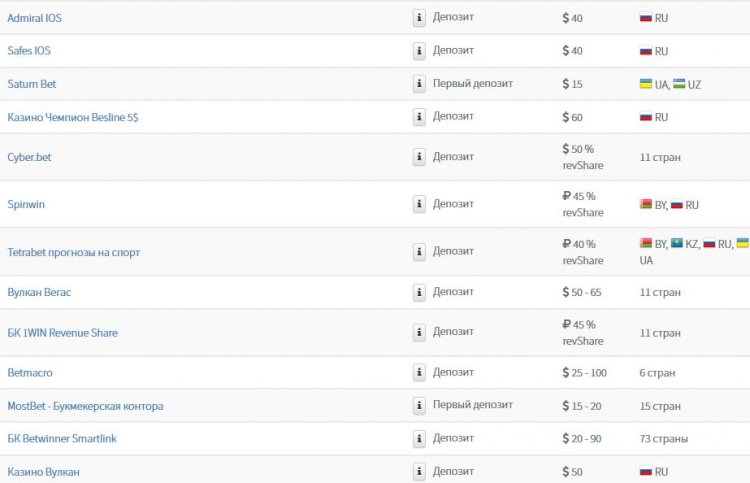Open info icon for БК 1WIN Revenue Share
Viewport: 750px width, 483px height.
click(419, 333)
